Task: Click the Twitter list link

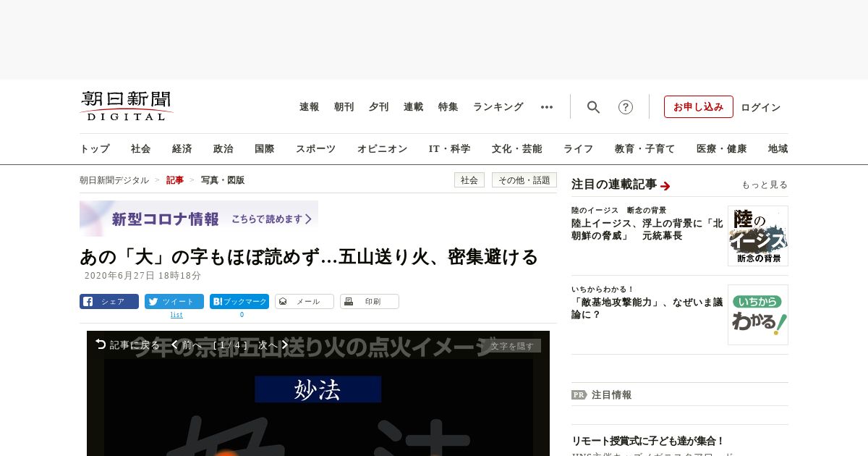Action: [176, 315]
